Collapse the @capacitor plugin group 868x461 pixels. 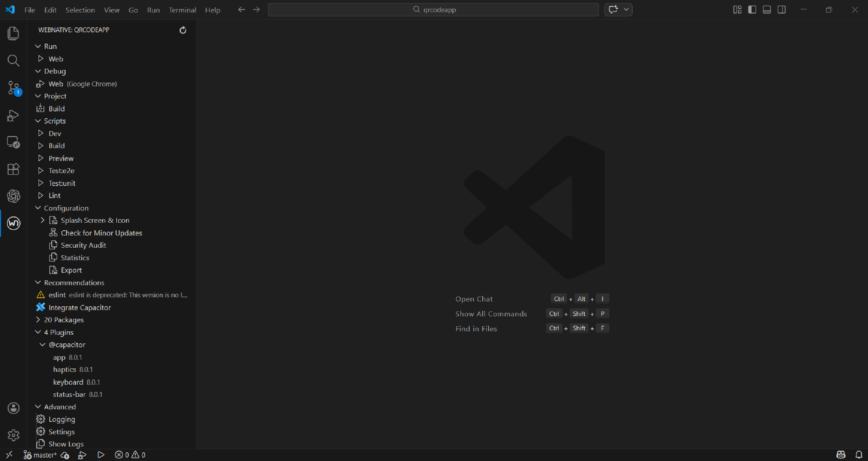42,345
